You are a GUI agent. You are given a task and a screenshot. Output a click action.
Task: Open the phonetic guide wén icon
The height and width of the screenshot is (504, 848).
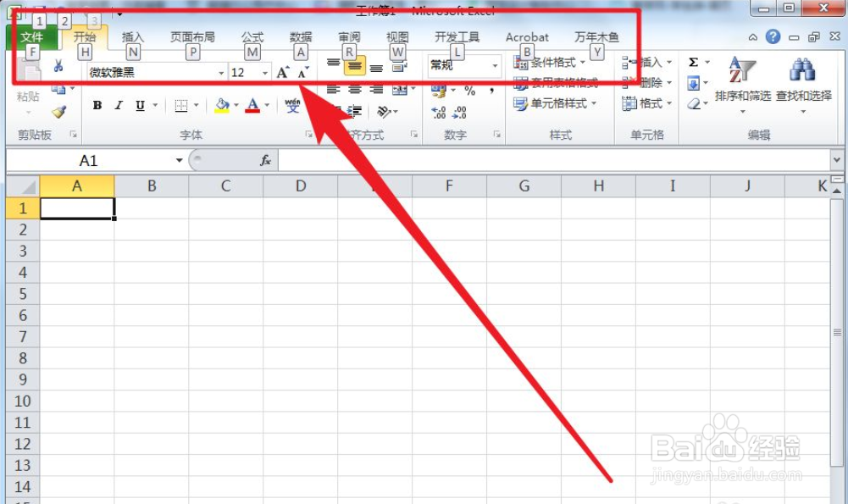[292, 105]
